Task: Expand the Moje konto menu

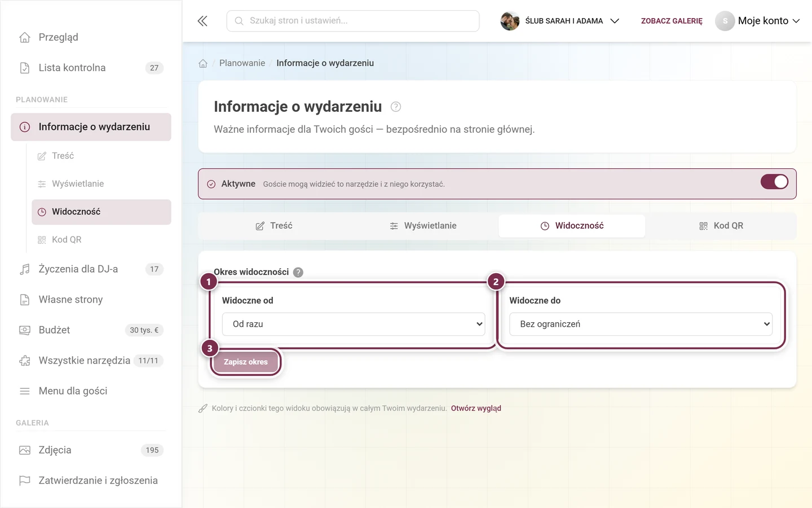Action: [x=769, y=21]
